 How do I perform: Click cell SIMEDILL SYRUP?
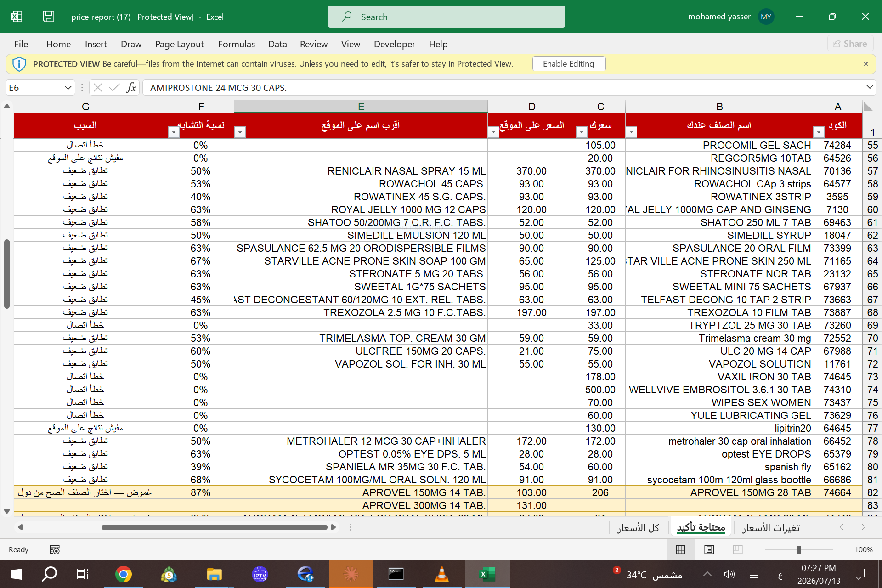point(719,235)
